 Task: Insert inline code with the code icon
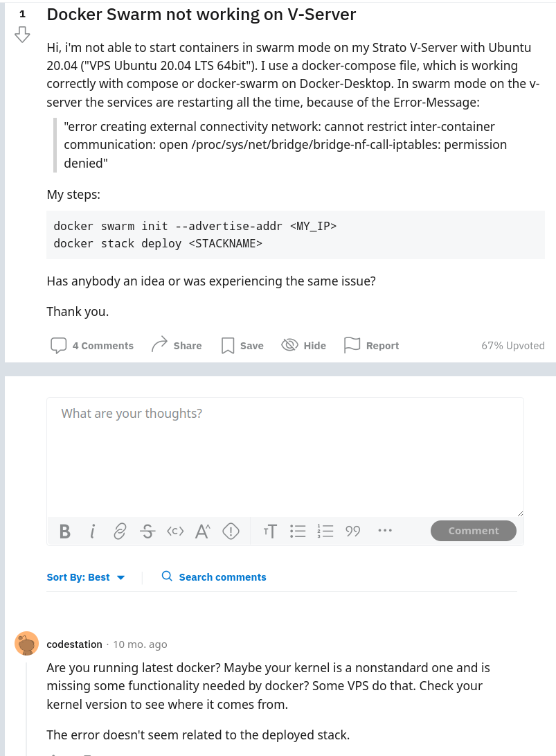tap(175, 531)
